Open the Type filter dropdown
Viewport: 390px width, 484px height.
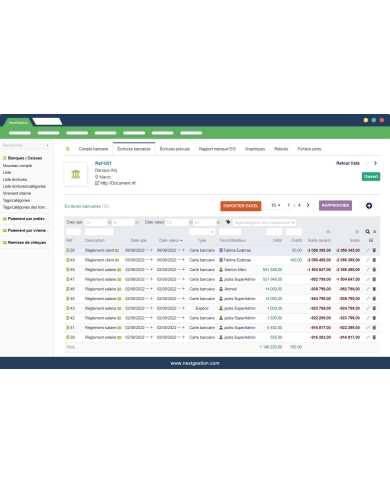click(202, 232)
